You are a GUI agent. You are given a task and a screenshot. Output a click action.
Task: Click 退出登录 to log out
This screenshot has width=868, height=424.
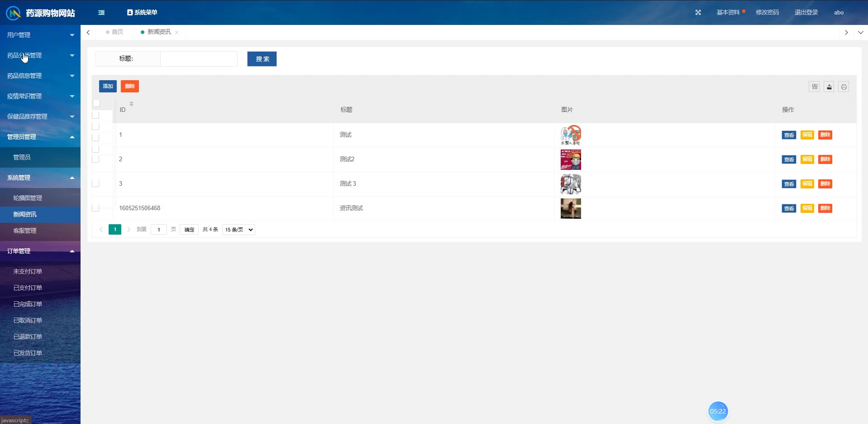click(x=806, y=13)
